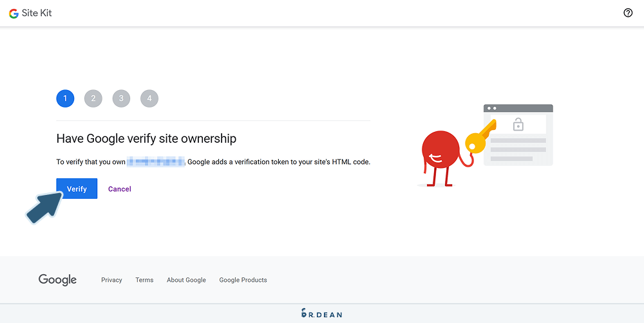Open the Privacy footer link

coord(111,280)
